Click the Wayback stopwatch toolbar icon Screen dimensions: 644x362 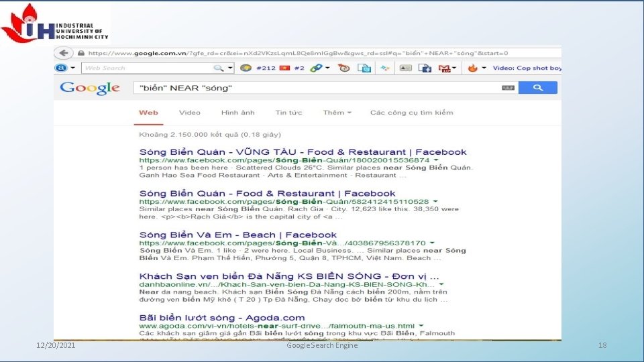pyautogui.click(x=344, y=68)
